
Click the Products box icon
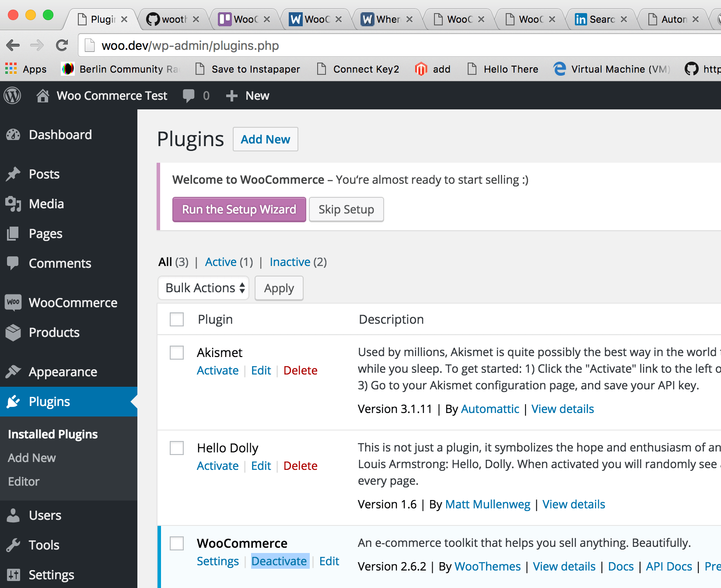pos(13,332)
